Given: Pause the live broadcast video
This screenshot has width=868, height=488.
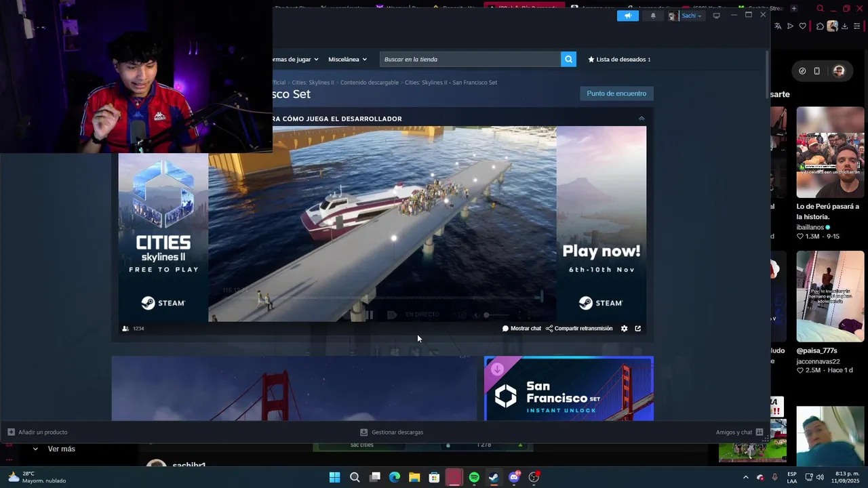Looking at the screenshot, I should click(x=370, y=314).
